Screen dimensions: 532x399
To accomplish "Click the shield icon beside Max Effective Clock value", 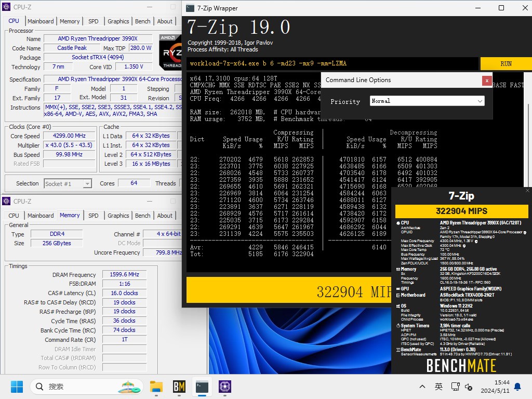I will coord(464,246).
